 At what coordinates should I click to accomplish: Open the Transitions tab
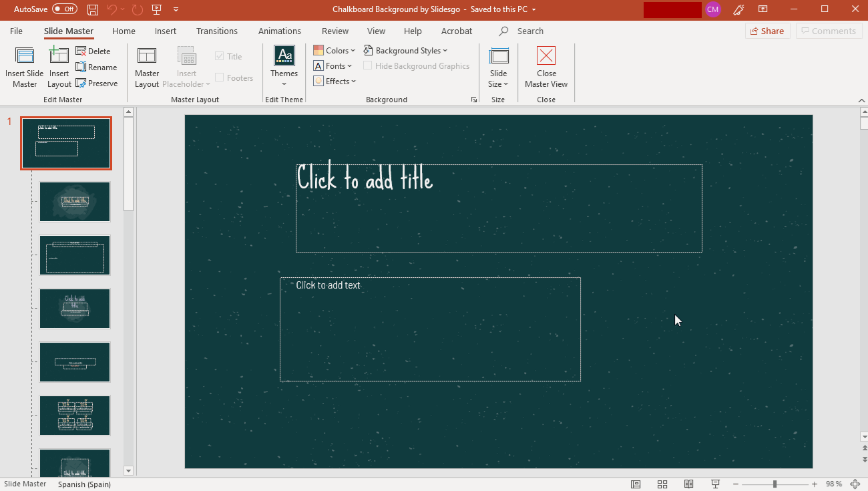(x=216, y=31)
